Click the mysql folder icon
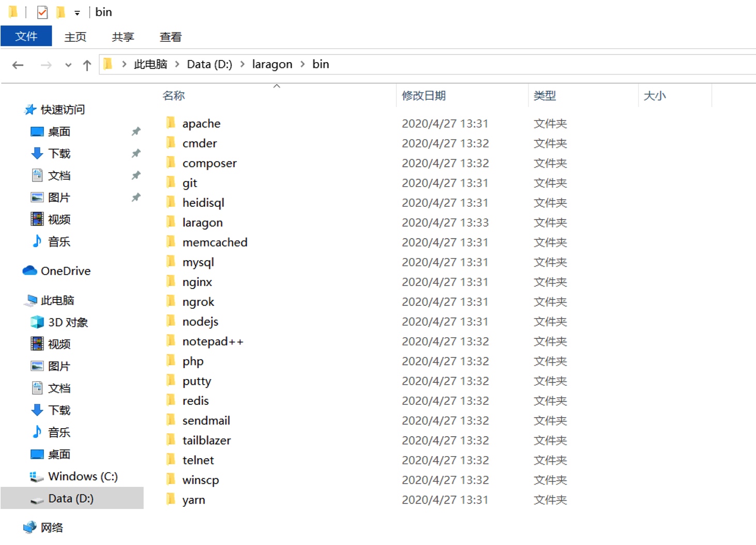Image resolution: width=756 pixels, height=545 pixels. coord(171,261)
